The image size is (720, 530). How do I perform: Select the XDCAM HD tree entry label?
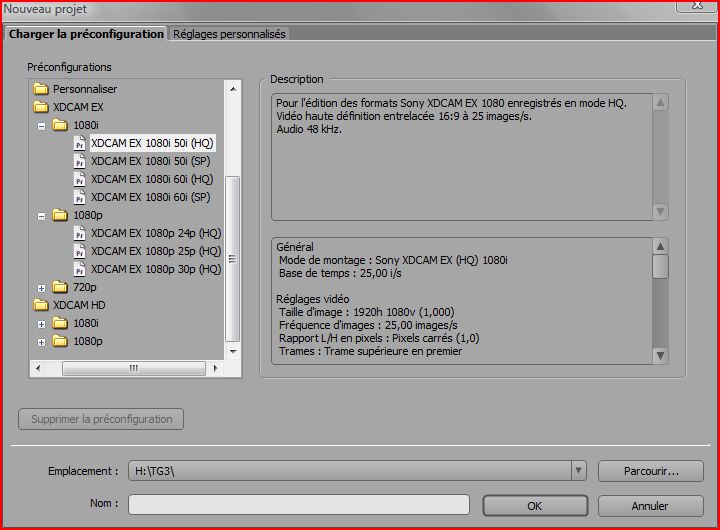coord(79,305)
